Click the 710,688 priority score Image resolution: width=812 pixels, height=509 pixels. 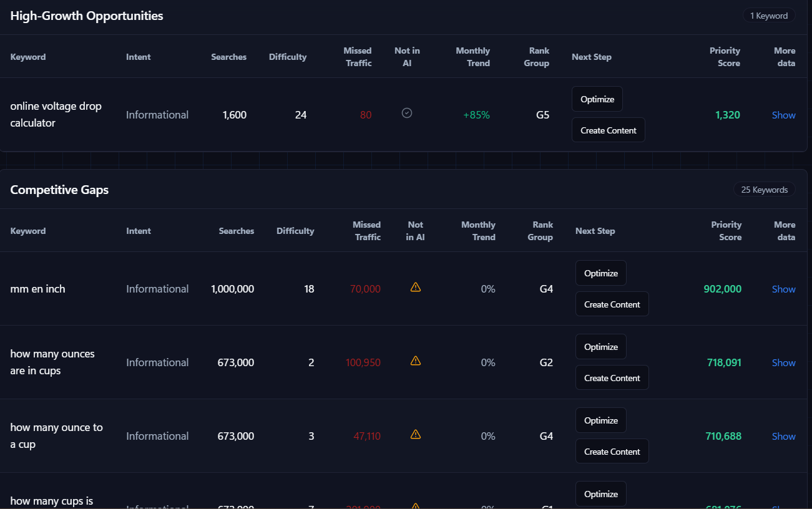coord(724,436)
